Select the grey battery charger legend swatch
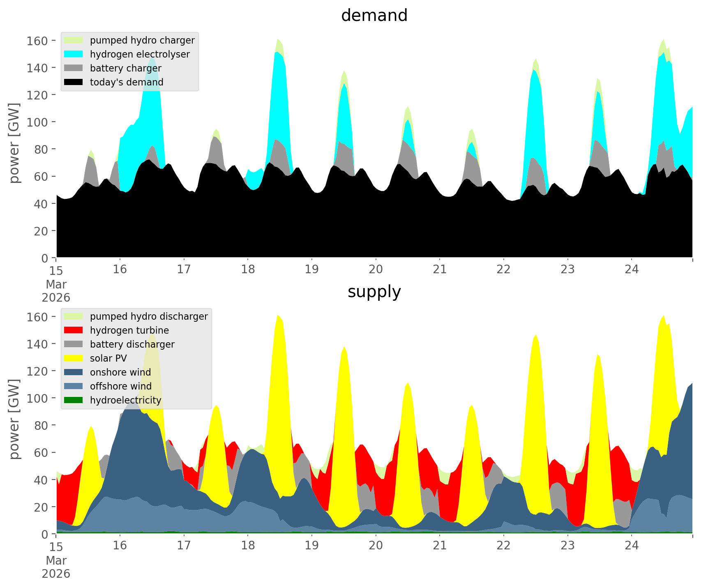 click(73, 68)
